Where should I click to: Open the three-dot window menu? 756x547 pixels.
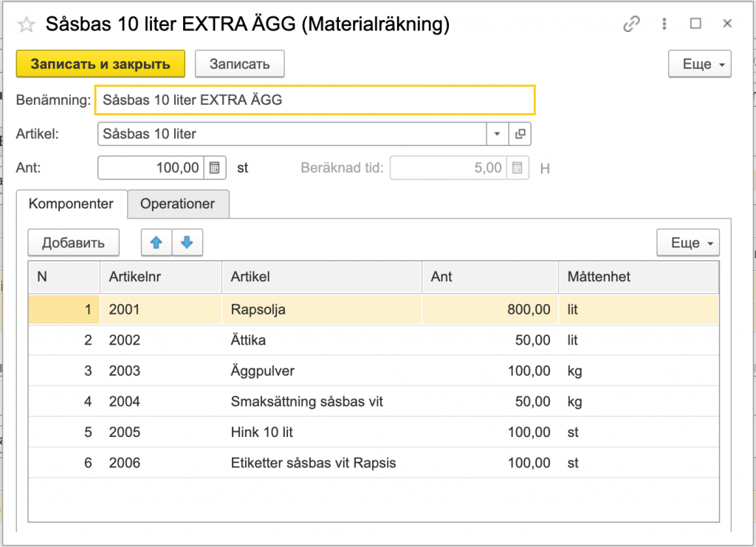(x=664, y=24)
